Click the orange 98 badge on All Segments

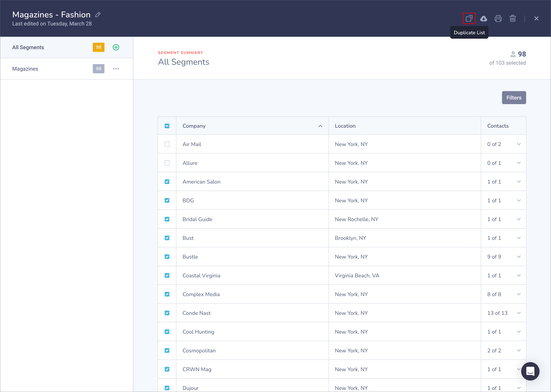[x=98, y=47]
